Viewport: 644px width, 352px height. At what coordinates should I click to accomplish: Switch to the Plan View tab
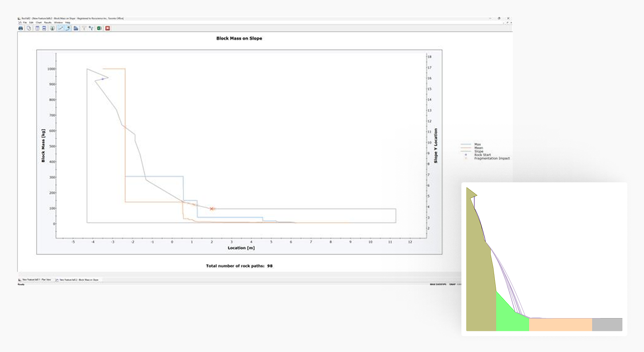pos(35,280)
